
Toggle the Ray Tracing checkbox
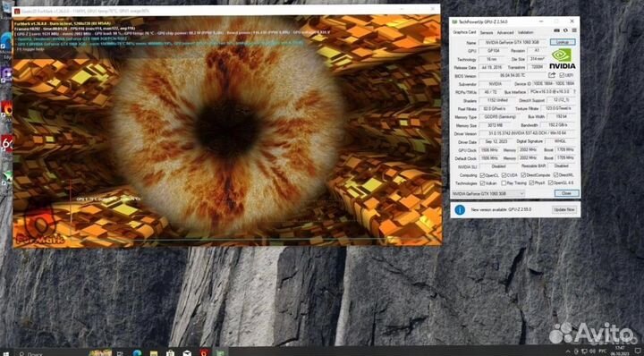[x=504, y=183]
